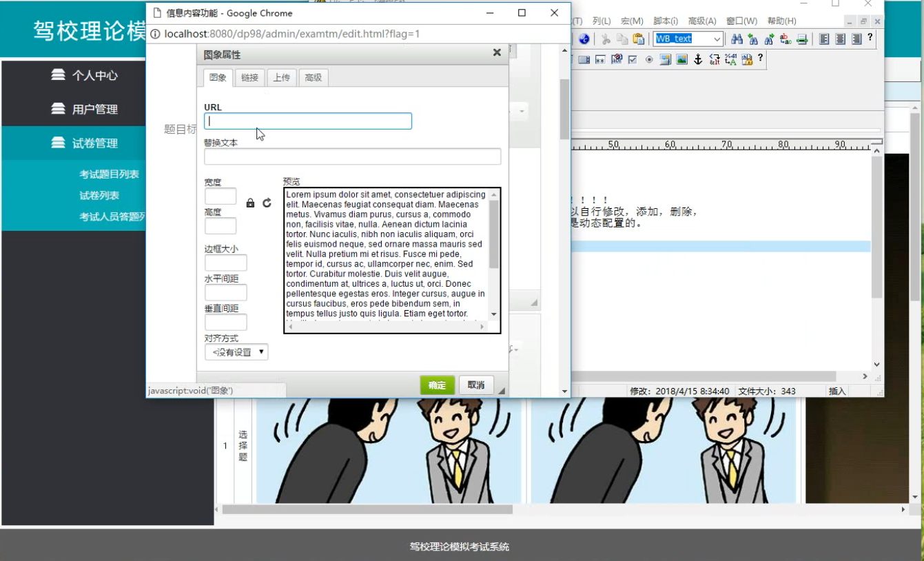Screen dimensions: 924x561
Task: Open the 脚本(i) menu in editor window
Action: pos(666,21)
